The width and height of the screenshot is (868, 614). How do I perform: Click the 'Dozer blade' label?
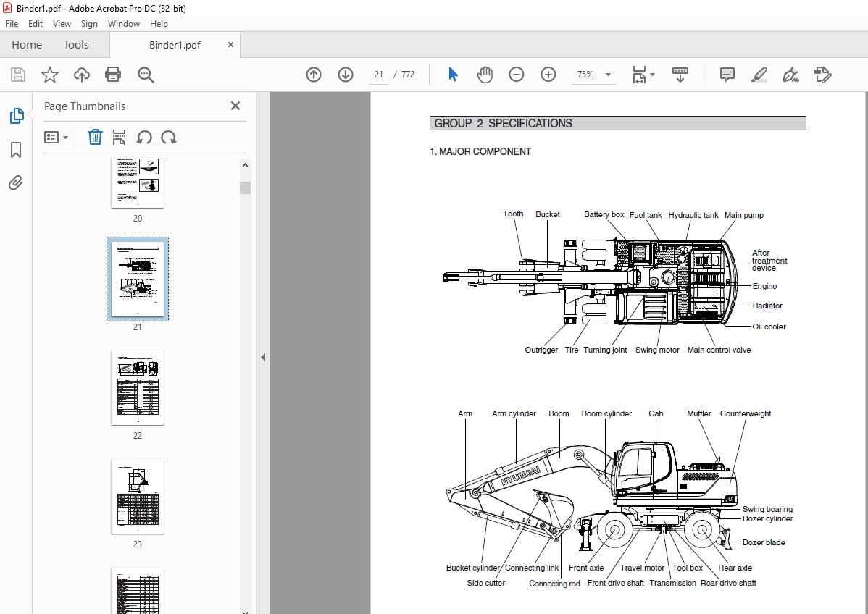764,542
